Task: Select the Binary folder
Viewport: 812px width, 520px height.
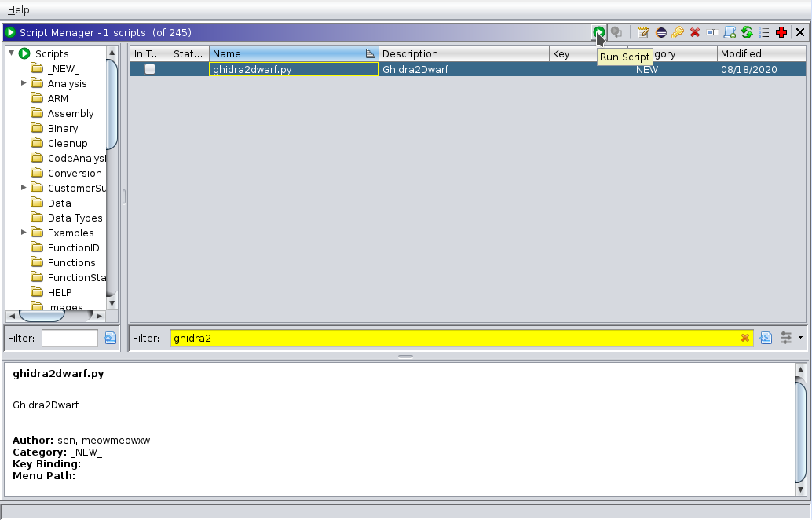Action: (x=63, y=129)
